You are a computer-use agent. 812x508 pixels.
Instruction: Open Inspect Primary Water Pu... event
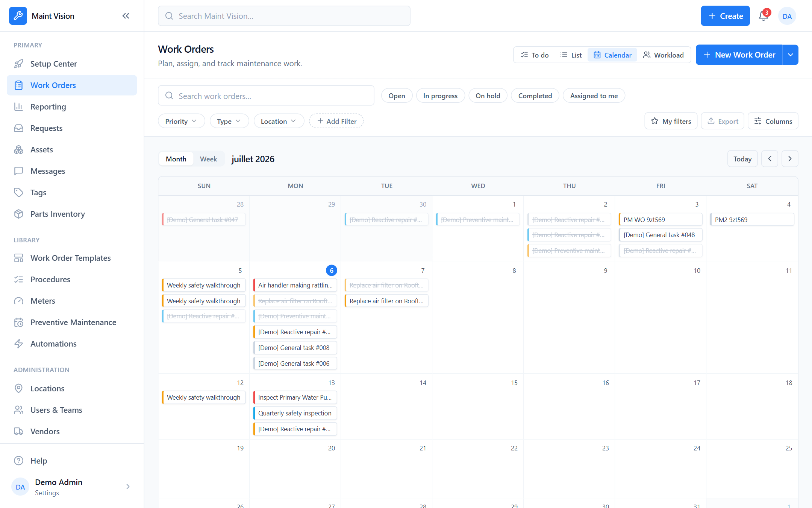pyautogui.click(x=295, y=397)
